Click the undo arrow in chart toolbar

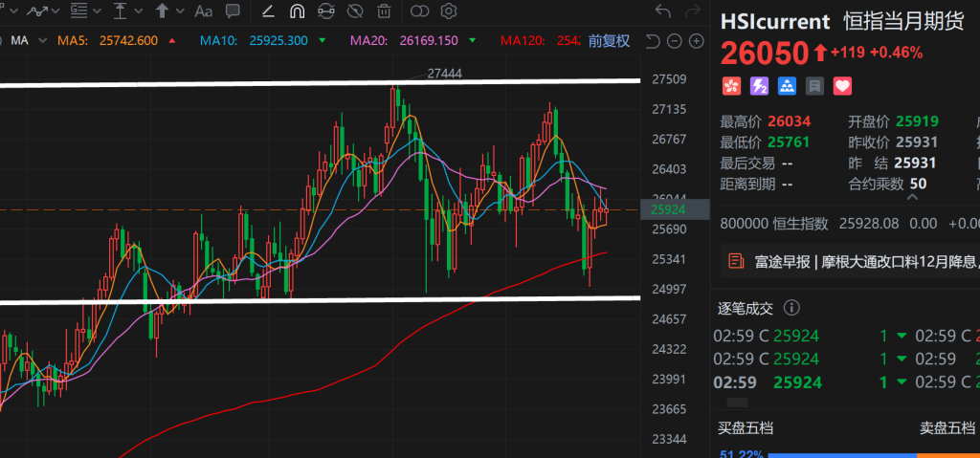(x=662, y=11)
